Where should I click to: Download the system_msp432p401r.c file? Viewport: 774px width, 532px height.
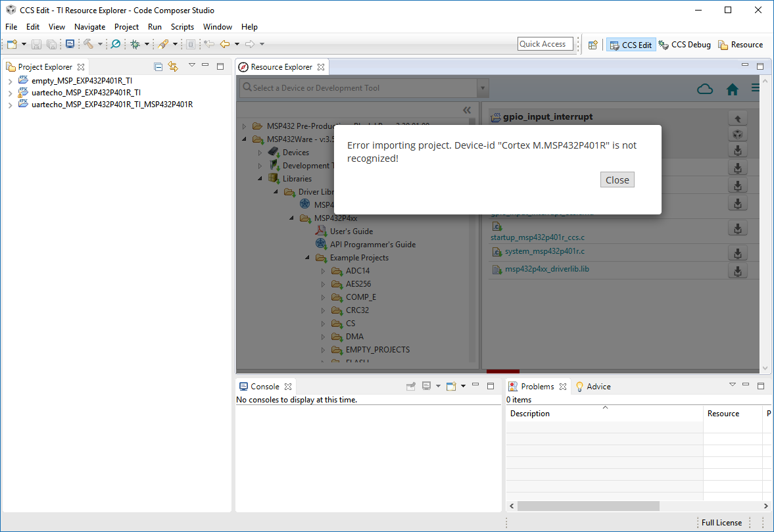(x=737, y=253)
